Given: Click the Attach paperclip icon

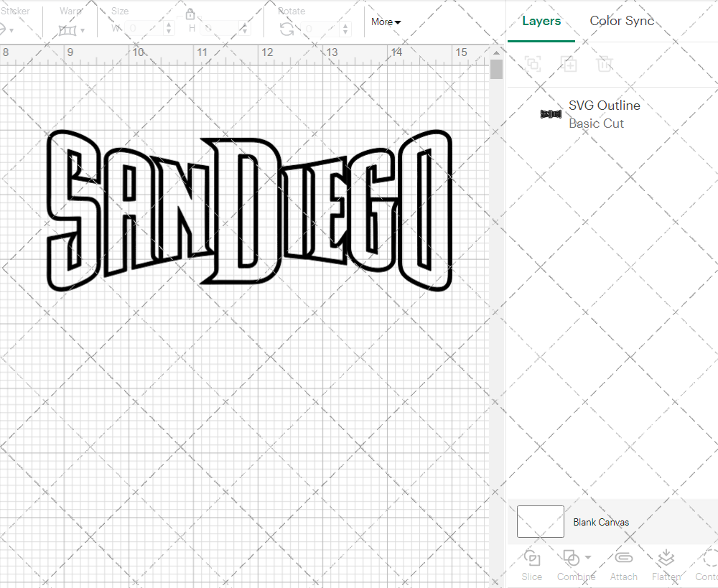Looking at the screenshot, I should tap(623, 559).
